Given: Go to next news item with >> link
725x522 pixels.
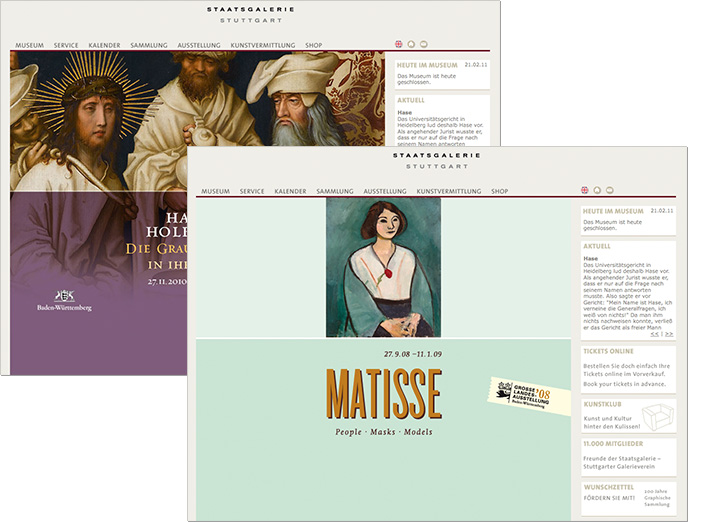Looking at the screenshot, I should coord(669,334).
